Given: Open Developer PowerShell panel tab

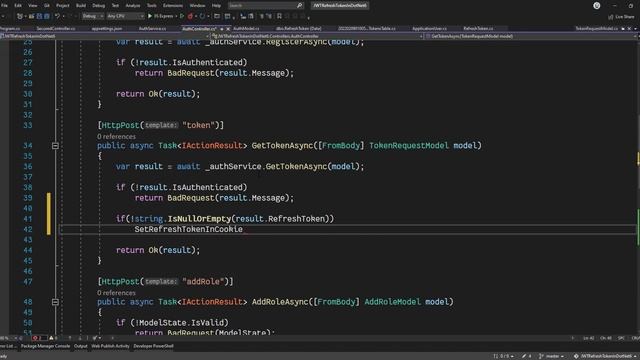Looking at the screenshot, I should [x=153, y=346].
